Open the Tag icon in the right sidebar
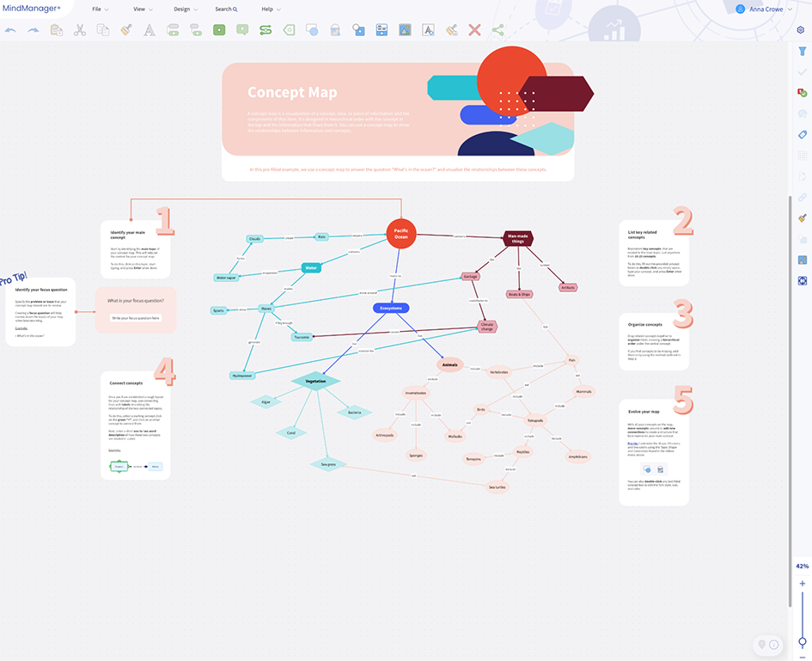Viewport: 812px width, 661px height. (x=802, y=133)
